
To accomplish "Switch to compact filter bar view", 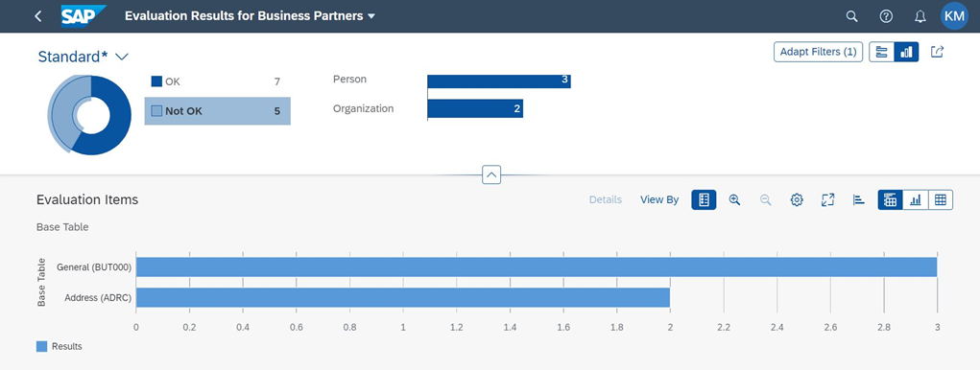I will pos(882,52).
